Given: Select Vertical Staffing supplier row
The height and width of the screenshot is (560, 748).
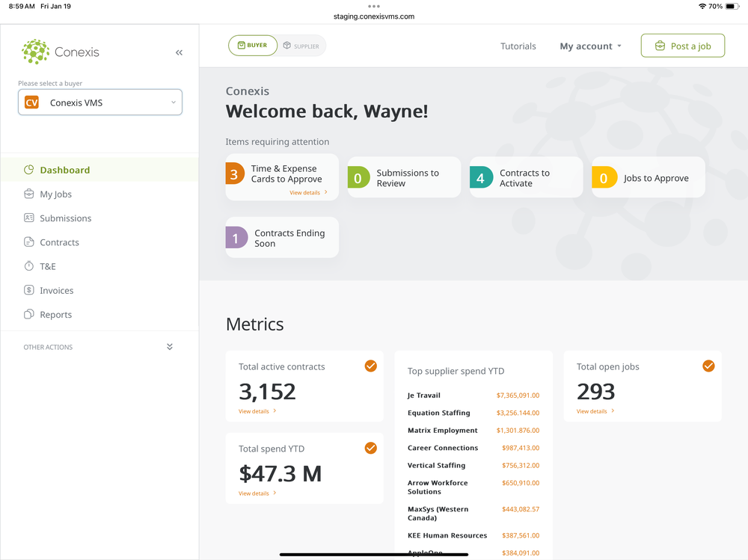Looking at the screenshot, I should tap(473, 465).
